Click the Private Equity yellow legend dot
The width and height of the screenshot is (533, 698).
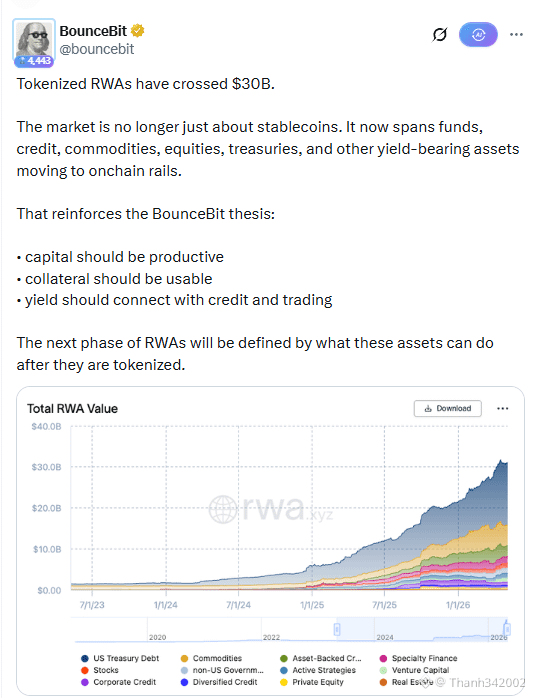pos(284,682)
